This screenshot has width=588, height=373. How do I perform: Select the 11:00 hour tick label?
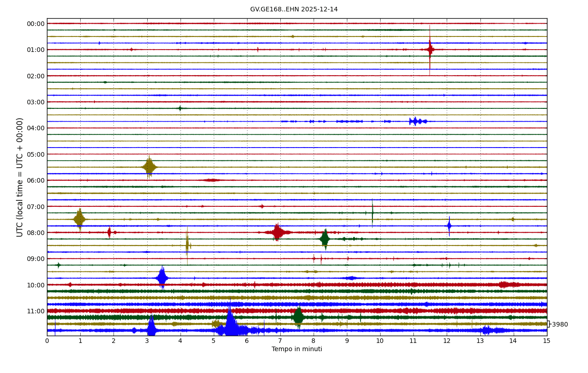36,311
